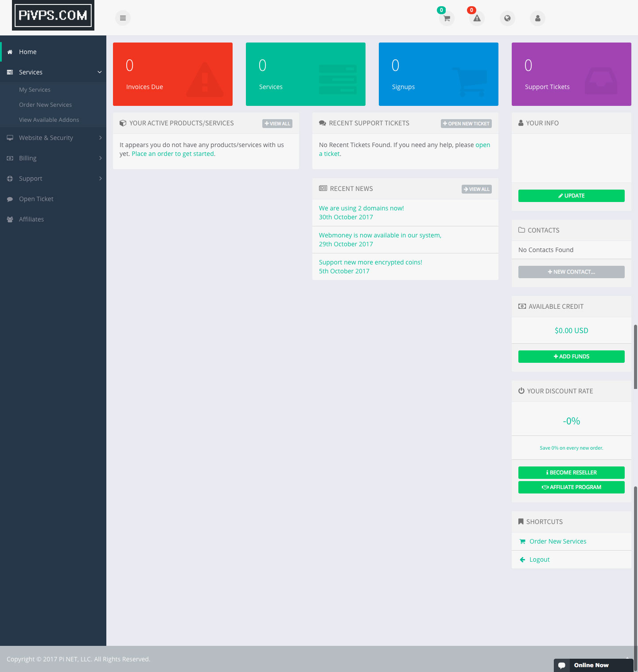Click the -0% discount rate value
638x672 pixels.
[572, 421]
